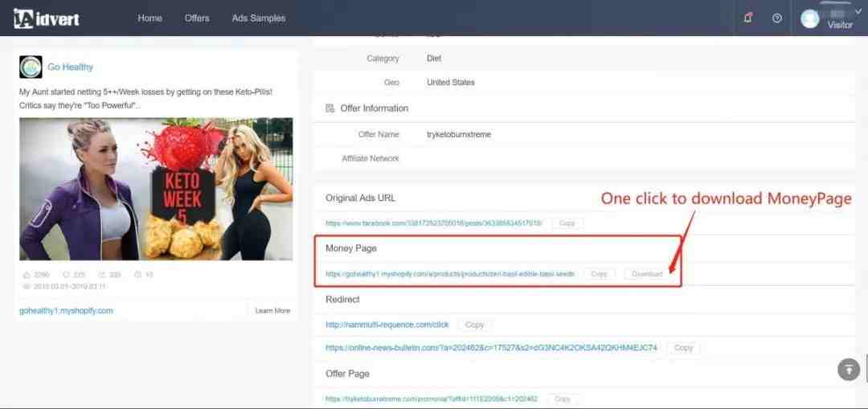
Task: Click the Affiliate Network label
Action: [x=371, y=158]
